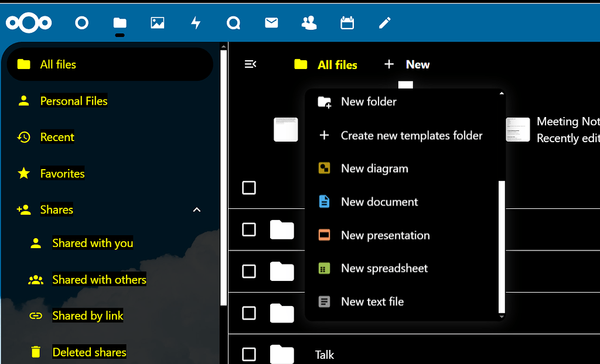Image resolution: width=600 pixels, height=364 pixels.
Task: Open Personal Files in sidebar
Action: coord(74,101)
